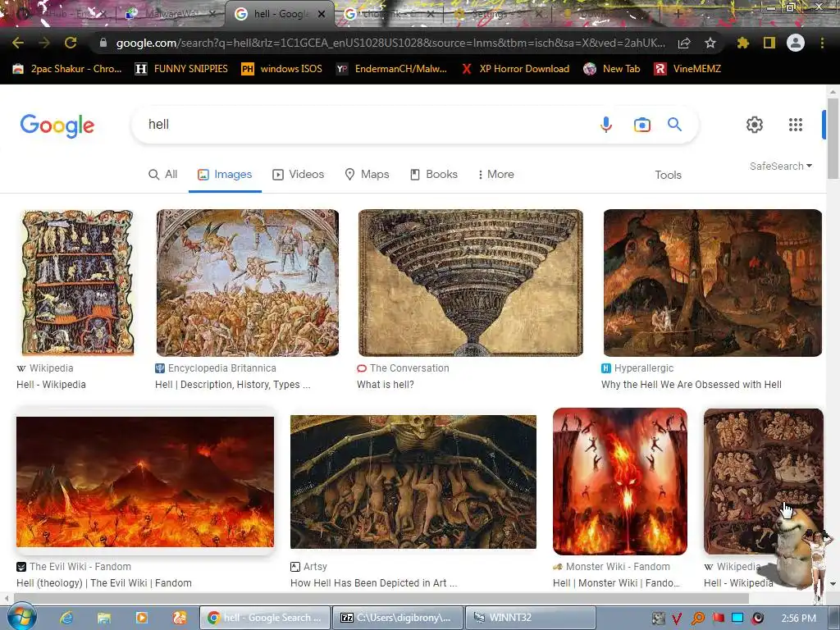The height and width of the screenshot is (630, 840).
Task: Bookmark this page with star icon
Action: pos(710,43)
